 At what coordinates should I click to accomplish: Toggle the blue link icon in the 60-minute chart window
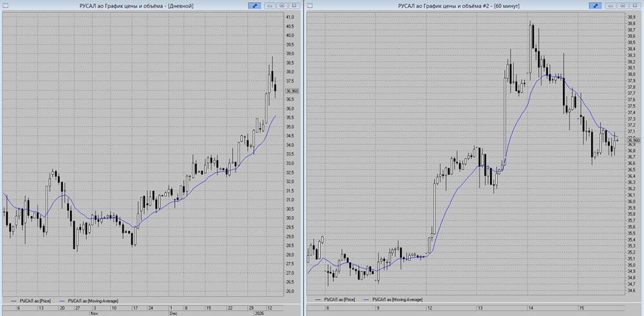(594, 6)
